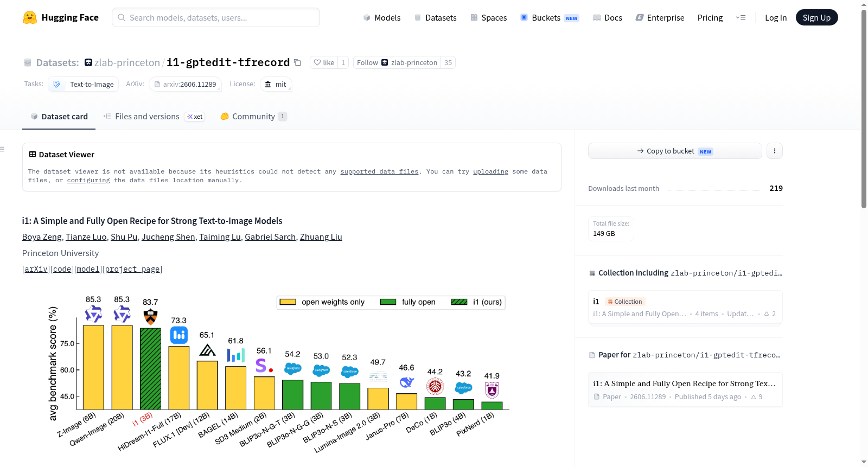Open the three-dot more options menu
Screen dimensions: 868x467
pyautogui.click(x=775, y=151)
